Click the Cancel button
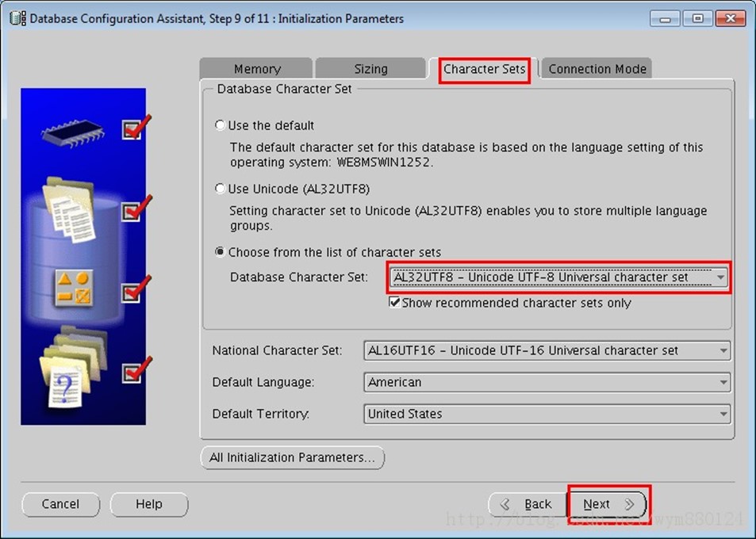This screenshot has height=539, width=756. [x=61, y=504]
